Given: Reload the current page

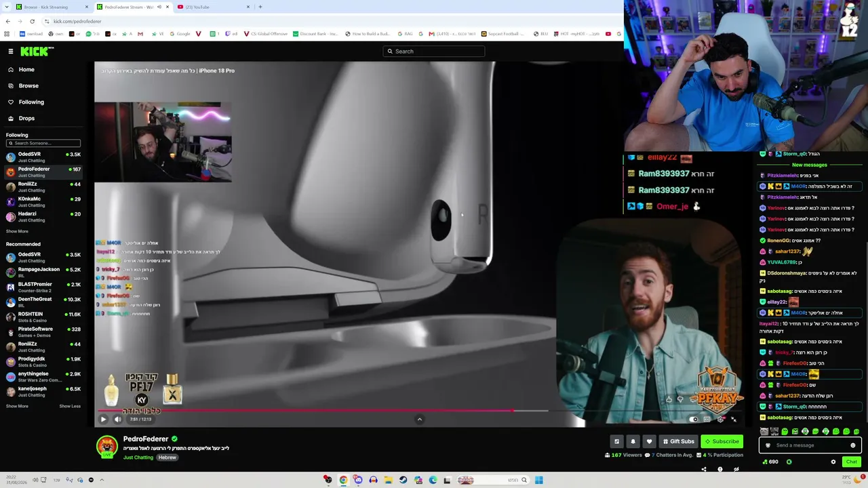Looking at the screenshot, I should (32, 21).
